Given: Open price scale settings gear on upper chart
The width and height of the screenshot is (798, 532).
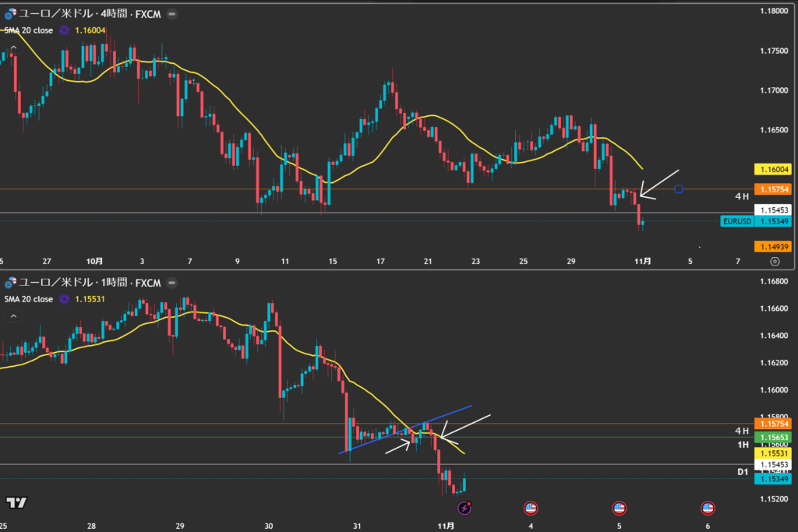Looking at the screenshot, I should pyautogui.click(x=775, y=262).
